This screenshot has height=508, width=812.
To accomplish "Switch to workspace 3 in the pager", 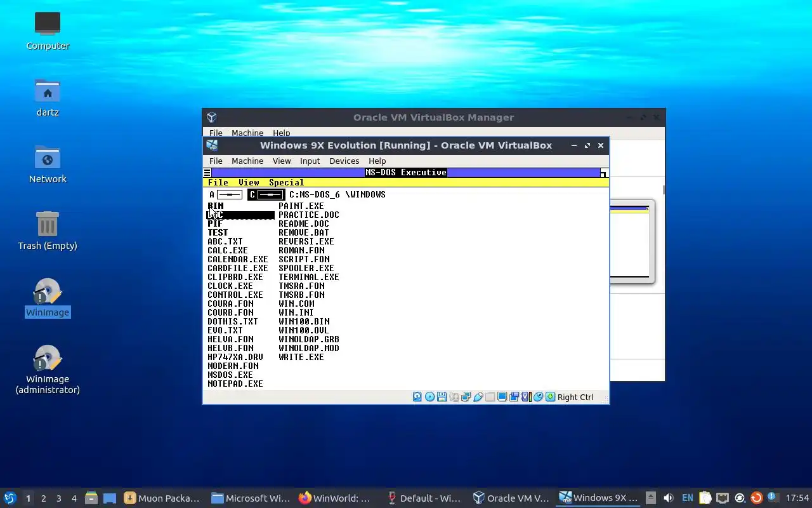I will pos(58,498).
